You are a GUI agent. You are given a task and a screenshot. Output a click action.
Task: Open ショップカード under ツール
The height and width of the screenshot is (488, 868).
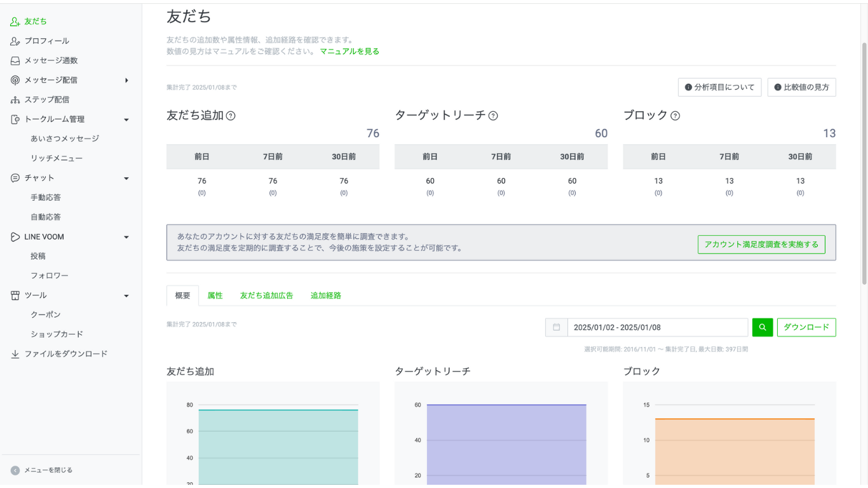click(57, 334)
